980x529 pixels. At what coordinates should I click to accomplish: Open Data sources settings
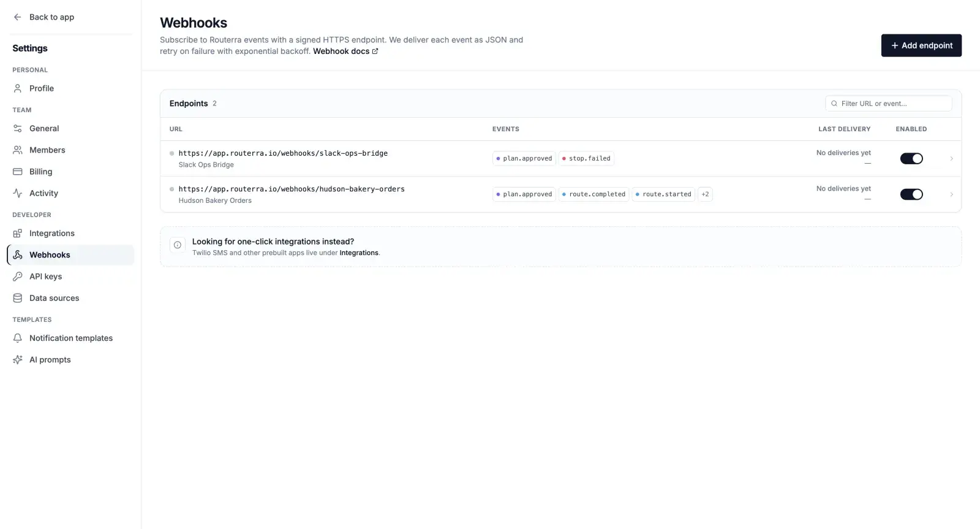pos(70,298)
